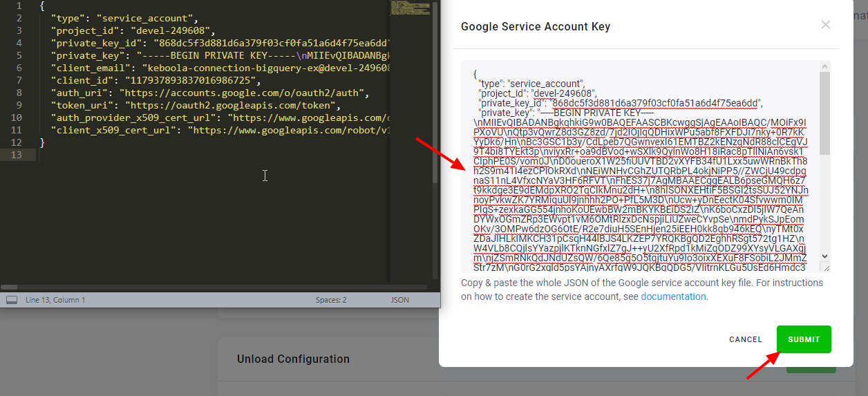Click the "token_uri" line in the editor
868x396 pixels.
coord(196,105)
